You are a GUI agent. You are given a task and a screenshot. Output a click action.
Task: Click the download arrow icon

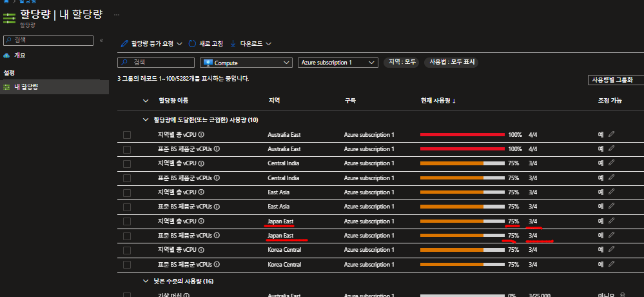[x=233, y=44]
